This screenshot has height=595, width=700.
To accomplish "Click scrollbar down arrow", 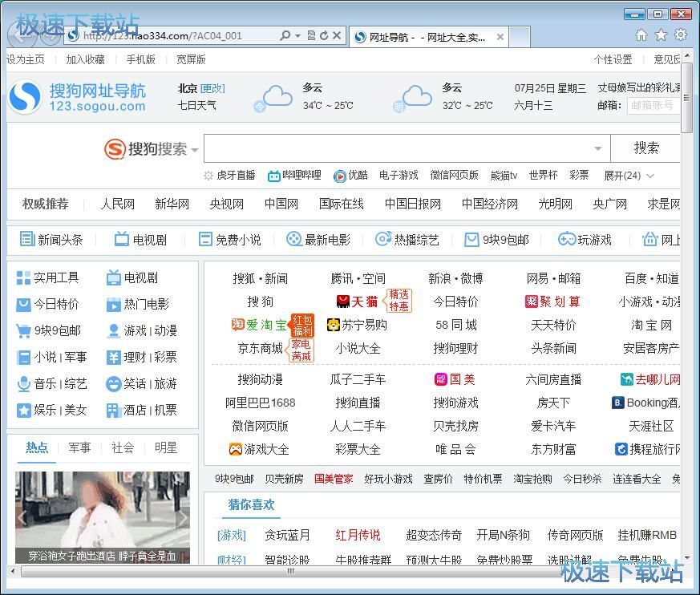I will pos(686,557).
